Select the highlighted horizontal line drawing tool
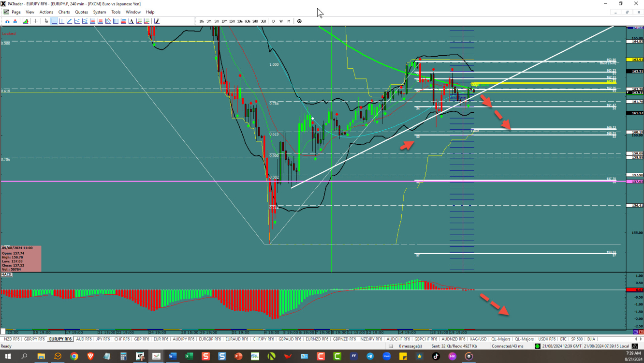The height and width of the screenshot is (363, 644). click(x=54, y=21)
